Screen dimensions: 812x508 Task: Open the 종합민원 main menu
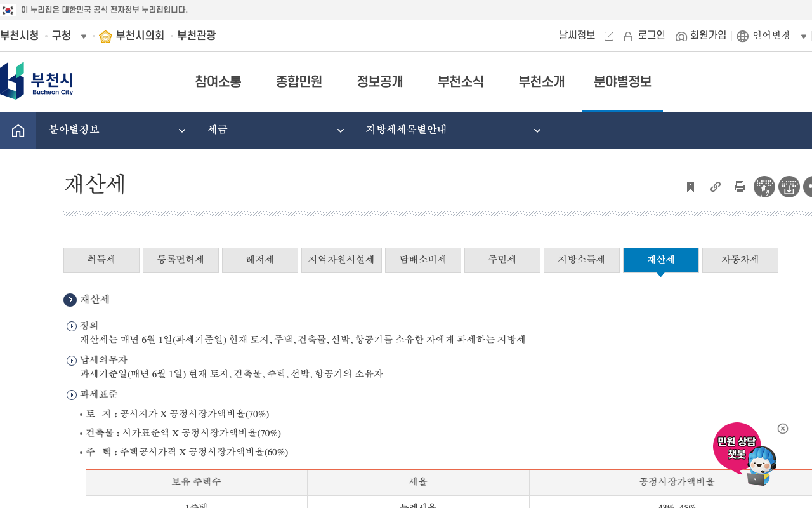(299, 81)
